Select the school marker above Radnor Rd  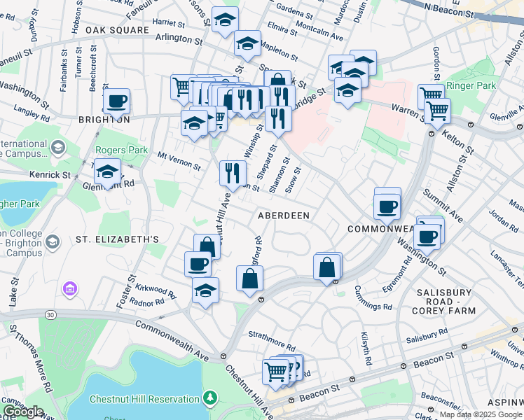pyautogui.click(x=205, y=290)
